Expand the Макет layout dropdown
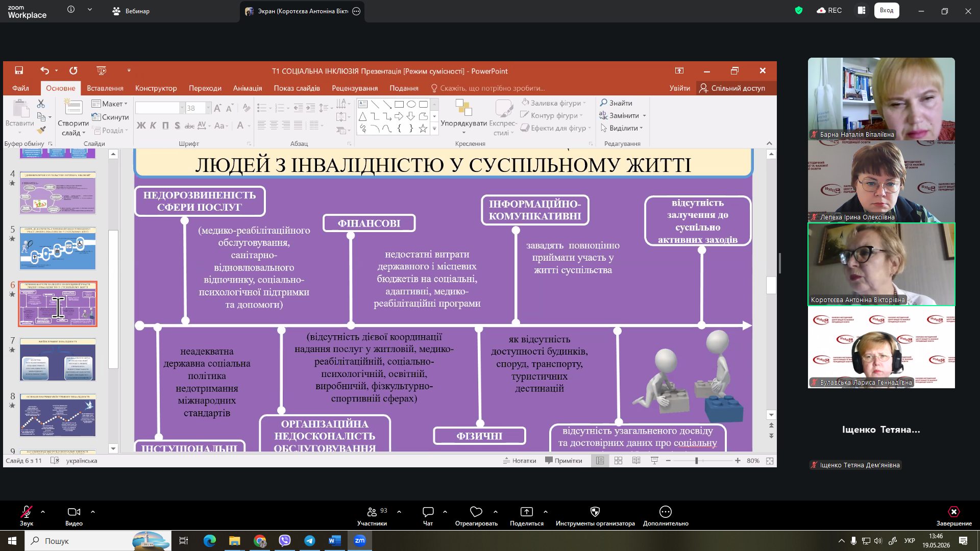Screen dimensions: 980x551 click(110, 104)
